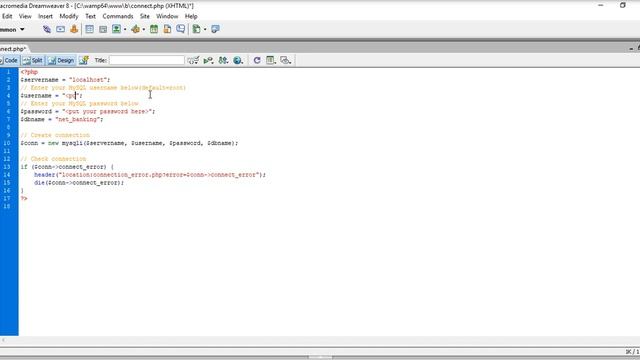
Task: Toggle Live Data view icon
Action: (84, 60)
